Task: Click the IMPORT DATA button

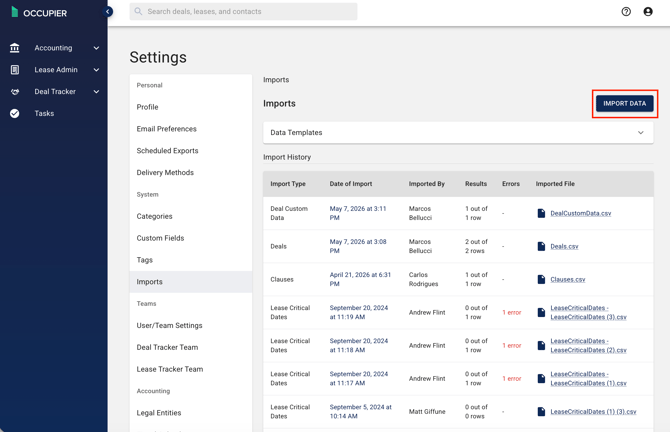Action: [624, 103]
